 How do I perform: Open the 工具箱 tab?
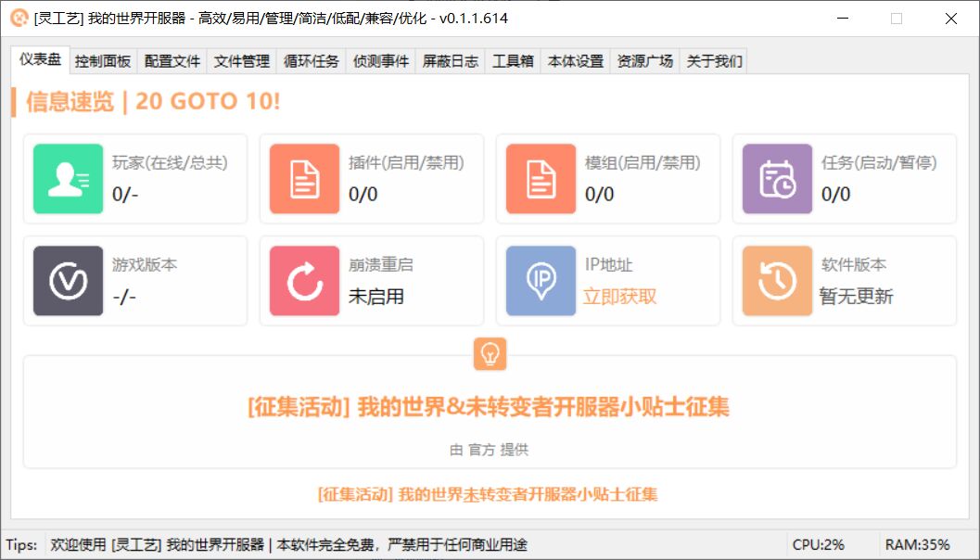513,61
